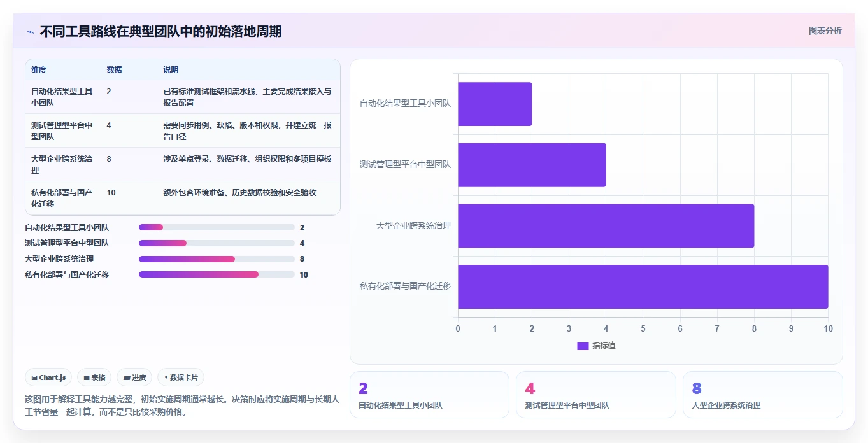This screenshot has height=443, width=868.
Task: Click the value 8 beside the 大型企业跨系统治理 progress bar
Action: pos(302,259)
